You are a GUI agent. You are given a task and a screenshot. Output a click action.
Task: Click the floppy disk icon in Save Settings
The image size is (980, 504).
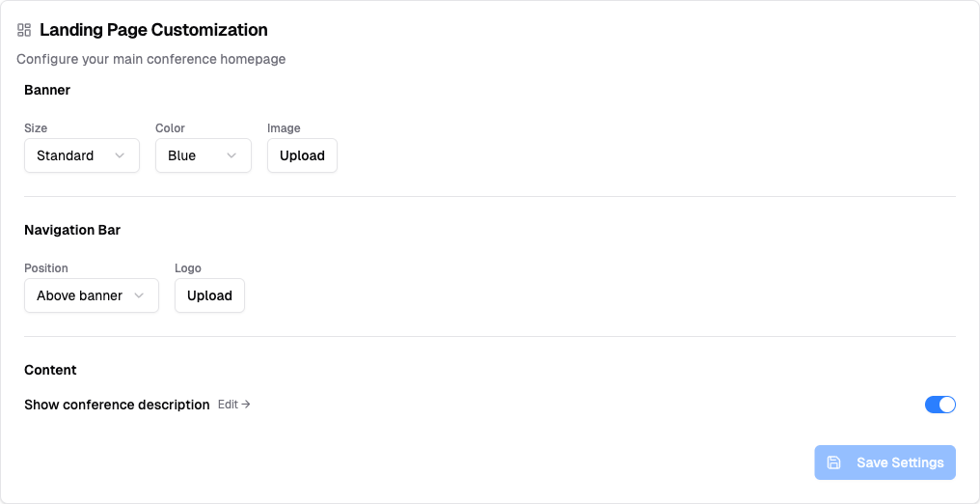tap(834, 462)
